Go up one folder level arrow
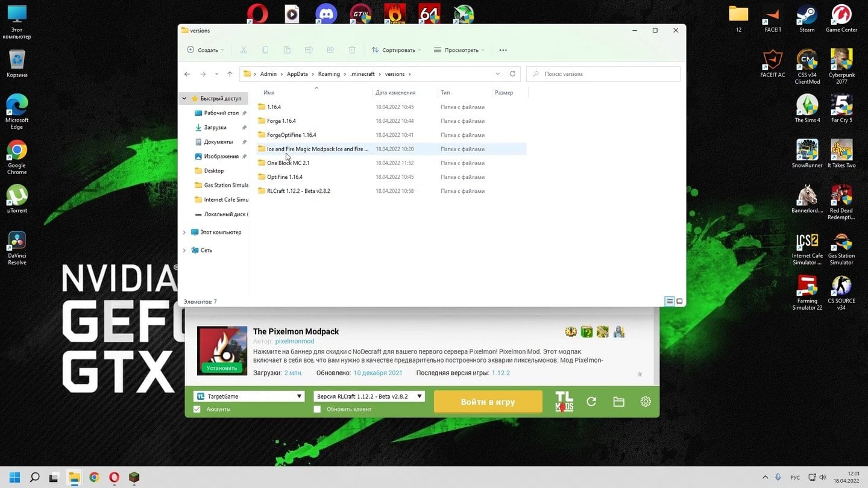The image size is (868, 488). [230, 74]
